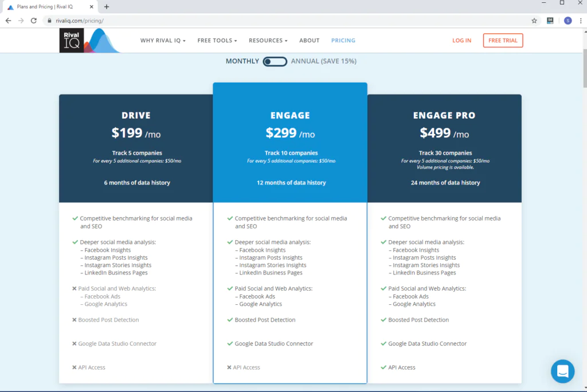Click checkmark beside Engage Pro Google Data Studio Connector

click(383, 343)
